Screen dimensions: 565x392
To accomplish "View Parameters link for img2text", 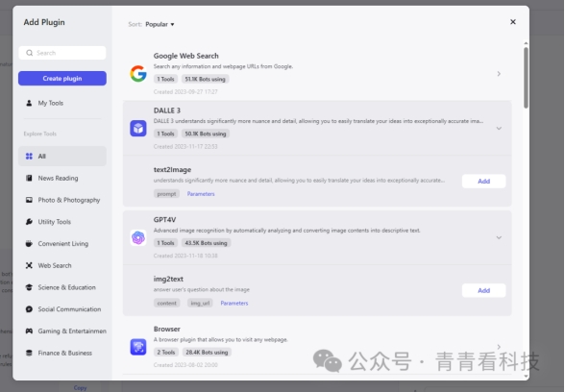I will pos(234,303).
